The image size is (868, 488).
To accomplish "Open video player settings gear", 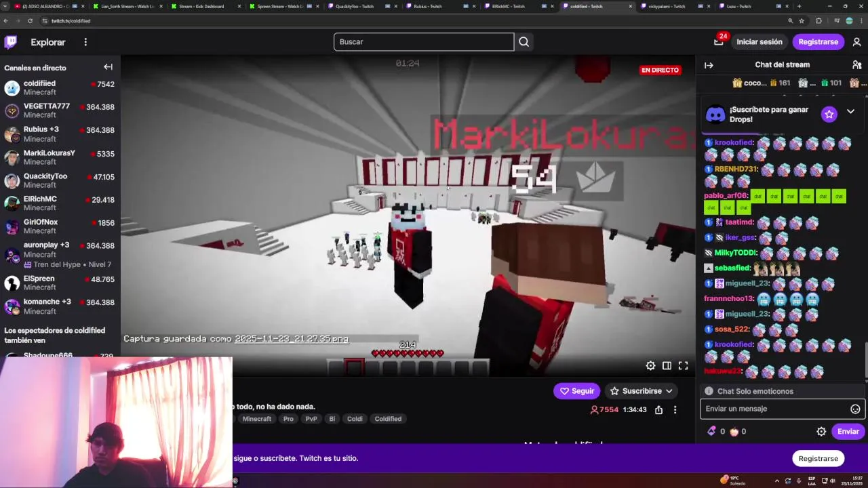I will coord(650,366).
